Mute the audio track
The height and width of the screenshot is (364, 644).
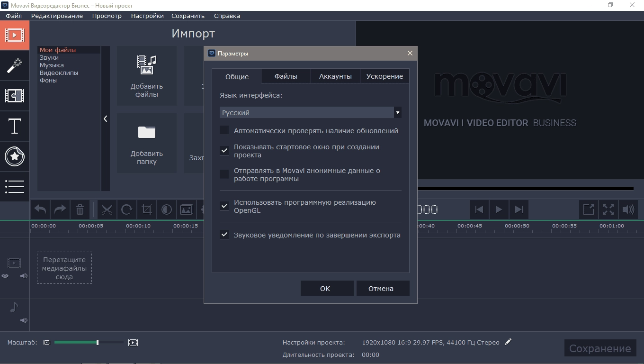[x=24, y=320]
